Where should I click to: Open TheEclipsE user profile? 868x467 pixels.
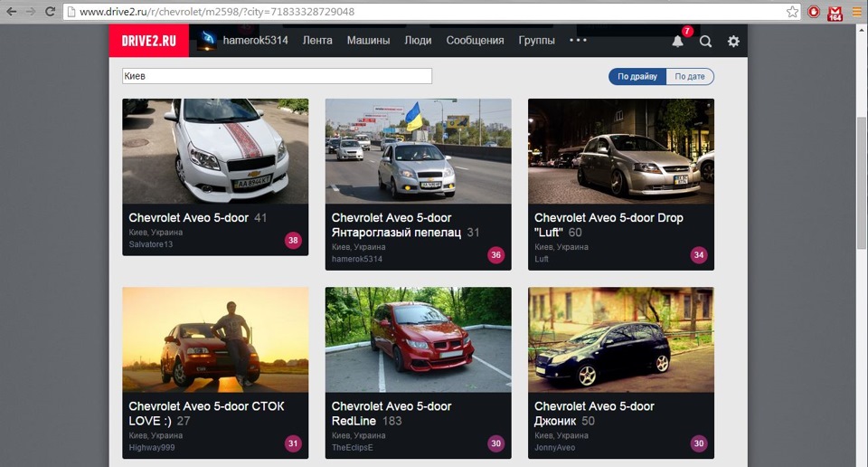[352, 448]
